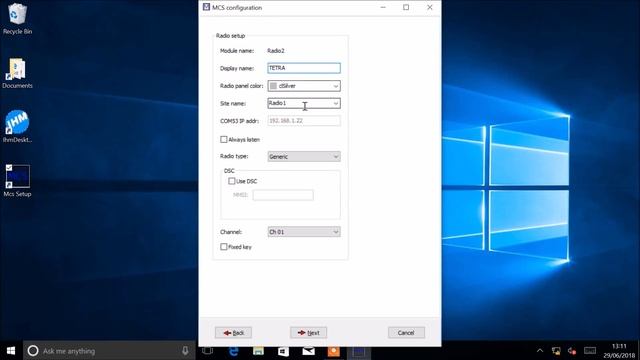Click the touch keyboard tray icon
This screenshot has height=360, width=640.
click(590, 351)
